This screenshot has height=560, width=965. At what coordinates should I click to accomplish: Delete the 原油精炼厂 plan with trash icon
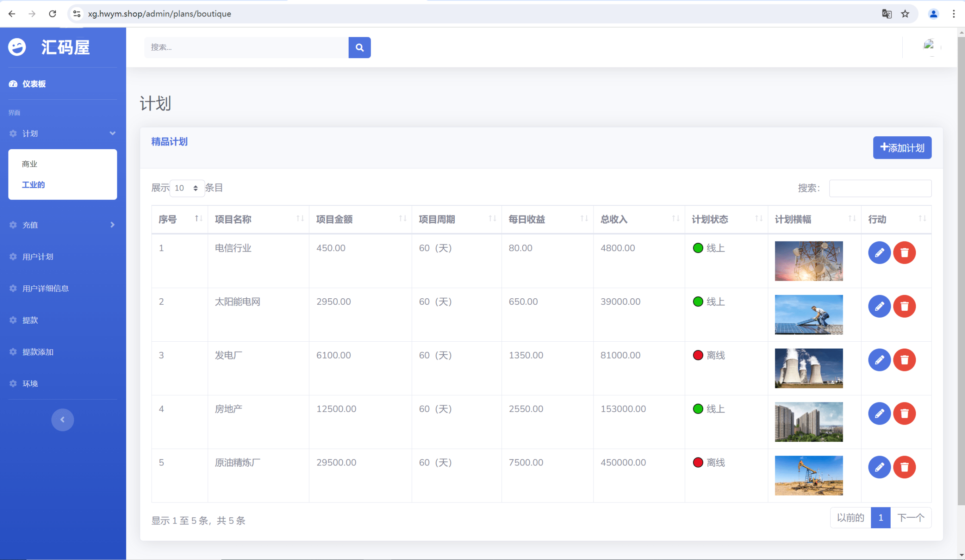904,467
